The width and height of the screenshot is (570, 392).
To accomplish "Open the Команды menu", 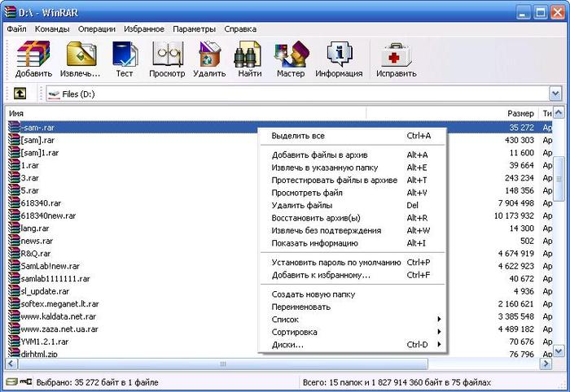I will click(52, 29).
